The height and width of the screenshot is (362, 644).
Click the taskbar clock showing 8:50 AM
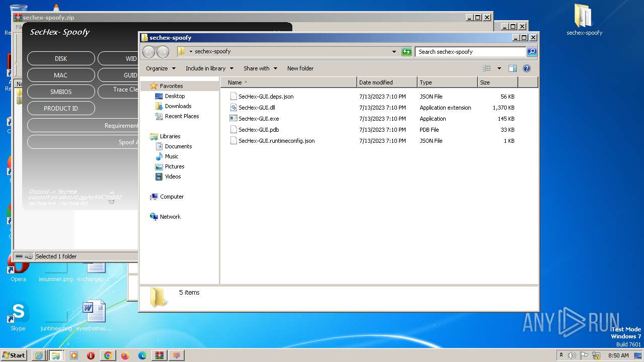click(618, 355)
